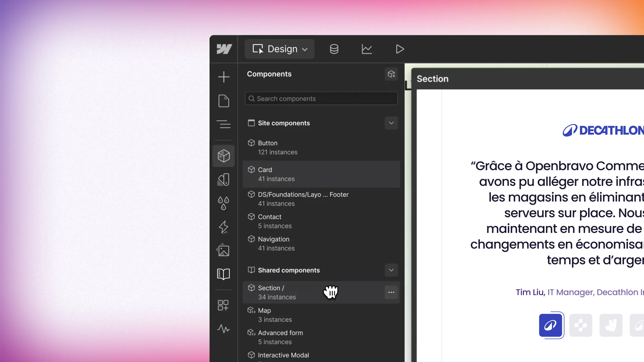Open the Webflow logo menu

[224, 49]
